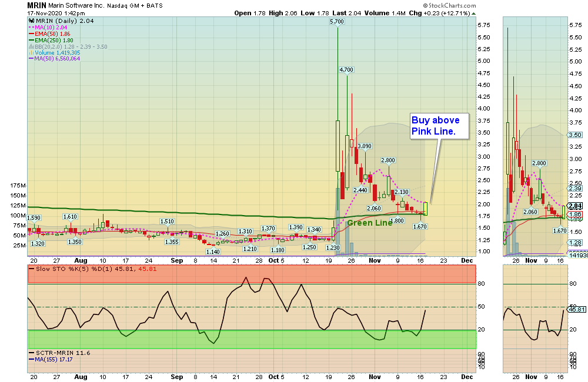Image resolution: width=588 pixels, height=382 pixels.
Task: Click the Green Line annotation text
Action: [370, 223]
